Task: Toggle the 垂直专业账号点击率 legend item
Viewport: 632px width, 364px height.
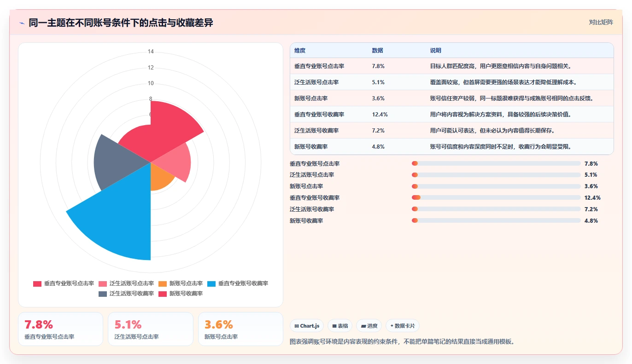Action: (x=64, y=283)
